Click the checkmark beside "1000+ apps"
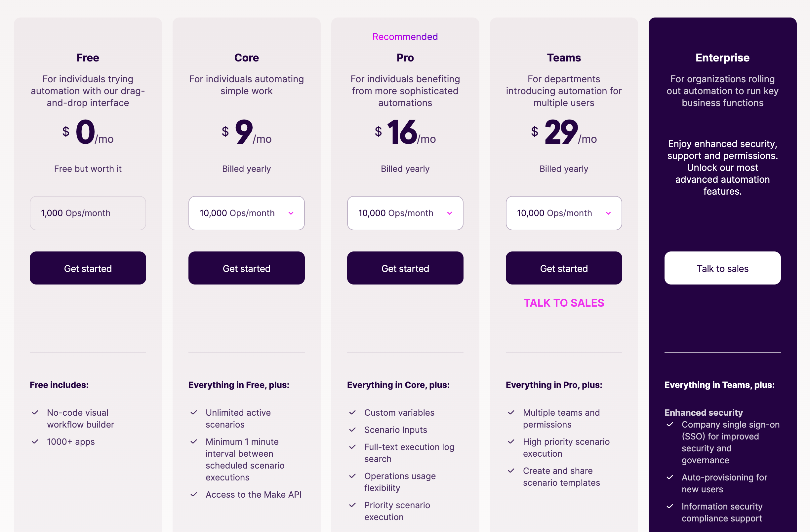810x532 pixels. [x=35, y=441]
